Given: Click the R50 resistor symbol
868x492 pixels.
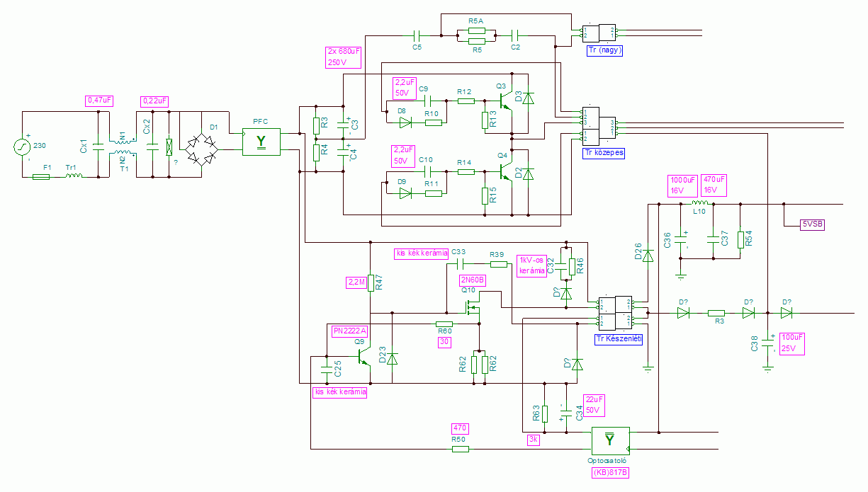Looking at the screenshot, I should point(461,448).
